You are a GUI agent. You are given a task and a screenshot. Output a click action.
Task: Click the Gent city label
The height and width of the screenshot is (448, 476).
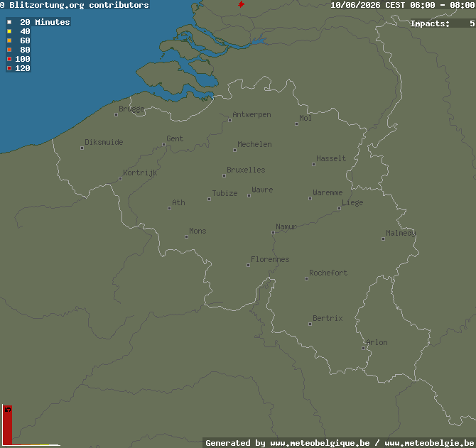(175, 138)
